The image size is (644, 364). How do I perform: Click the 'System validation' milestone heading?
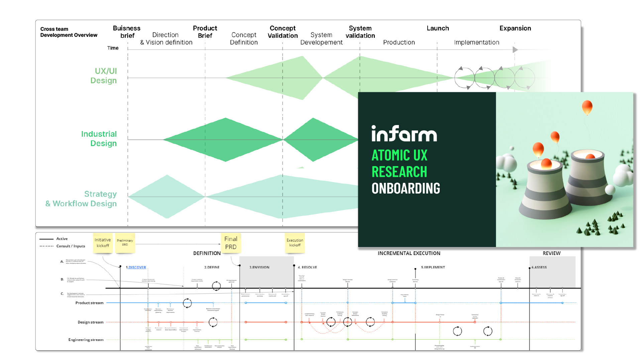click(360, 32)
